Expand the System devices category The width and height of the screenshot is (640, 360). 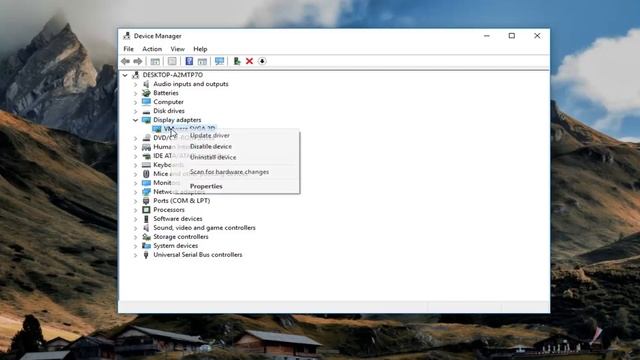tap(136, 246)
